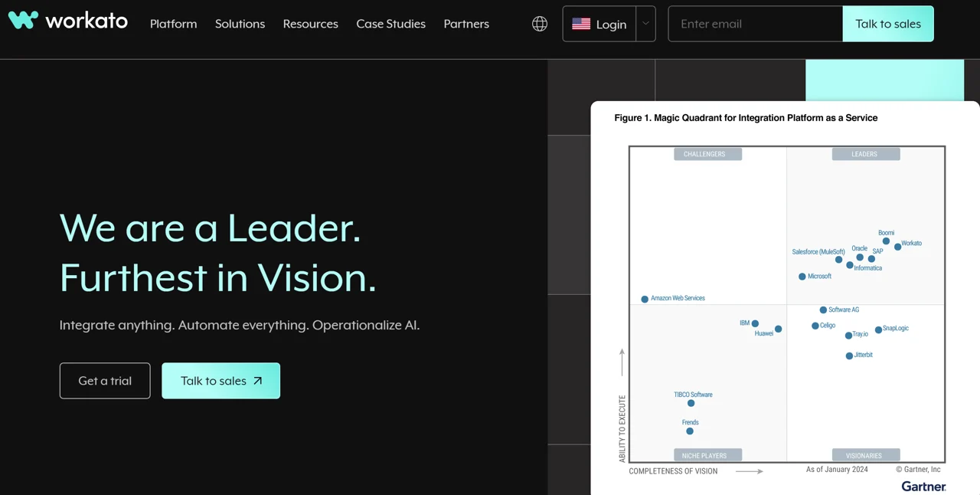Image resolution: width=980 pixels, height=495 pixels.
Task: Click the Celigo label on the chart
Action: pyautogui.click(x=828, y=326)
